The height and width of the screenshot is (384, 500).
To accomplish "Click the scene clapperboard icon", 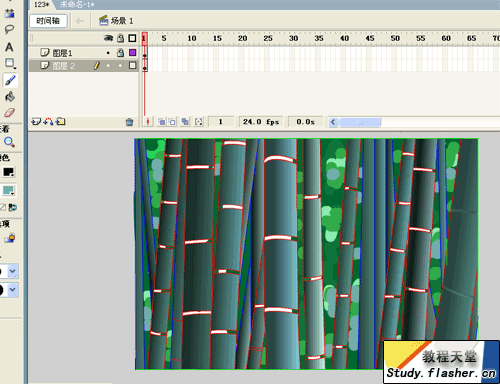I will click(x=104, y=20).
